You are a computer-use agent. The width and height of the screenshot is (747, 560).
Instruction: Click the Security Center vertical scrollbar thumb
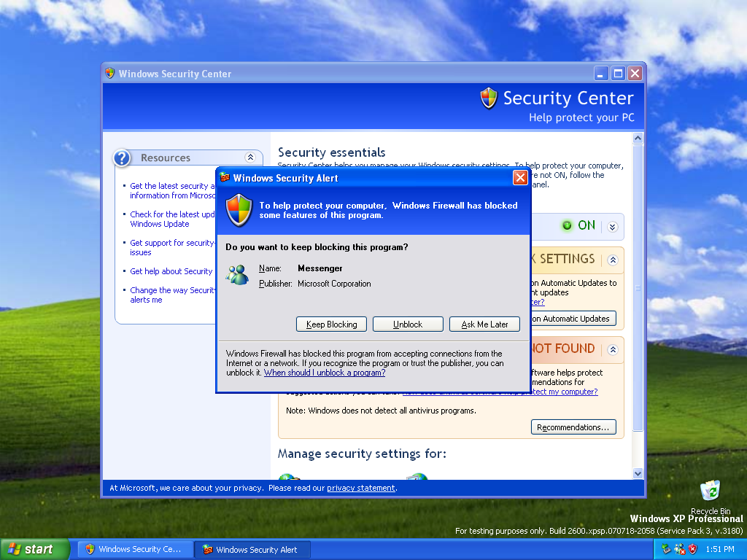click(x=638, y=287)
